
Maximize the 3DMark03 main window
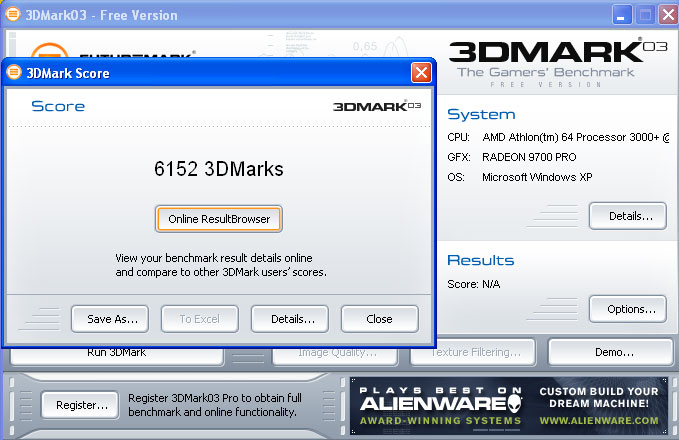click(x=642, y=15)
